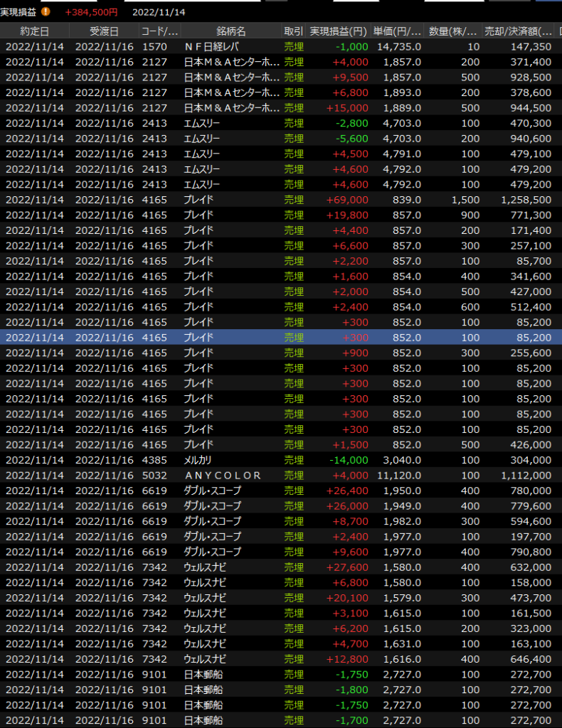Click the orange info icon beside 実現損益

(46, 12)
